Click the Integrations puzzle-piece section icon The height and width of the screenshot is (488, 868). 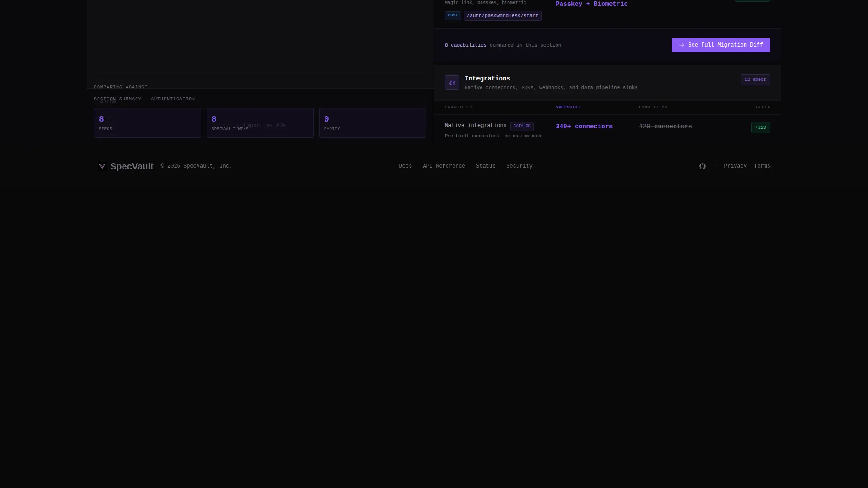(452, 83)
